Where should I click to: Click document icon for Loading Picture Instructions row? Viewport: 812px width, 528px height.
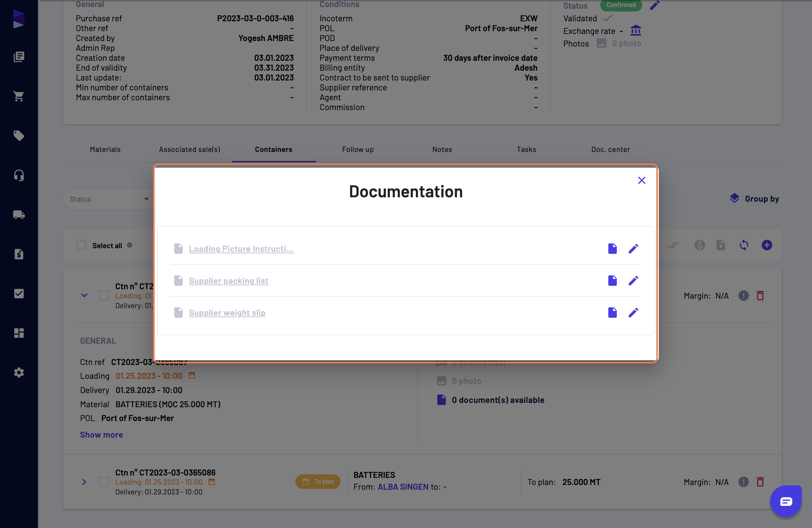click(x=612, y=249)
